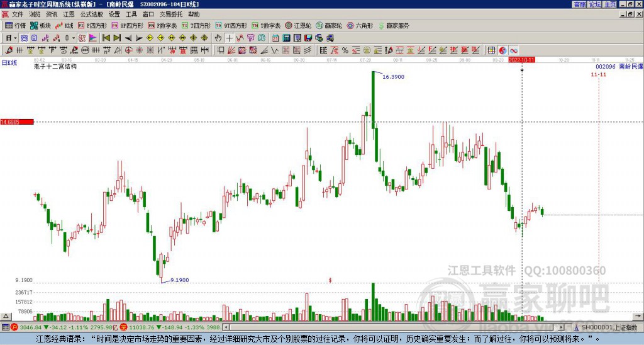Click the red pen drawing tool
The height and width of the screenshot is (345, 644).
tap(9, 50)
